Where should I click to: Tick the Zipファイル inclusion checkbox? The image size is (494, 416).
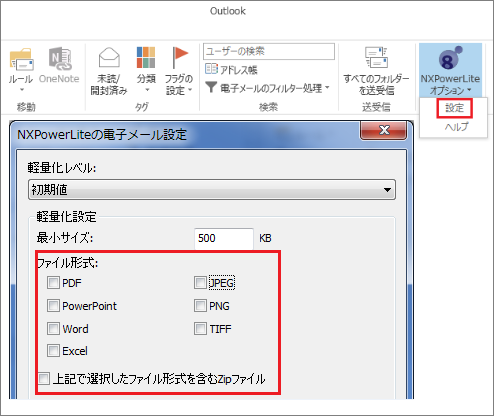tap(44, 379)
